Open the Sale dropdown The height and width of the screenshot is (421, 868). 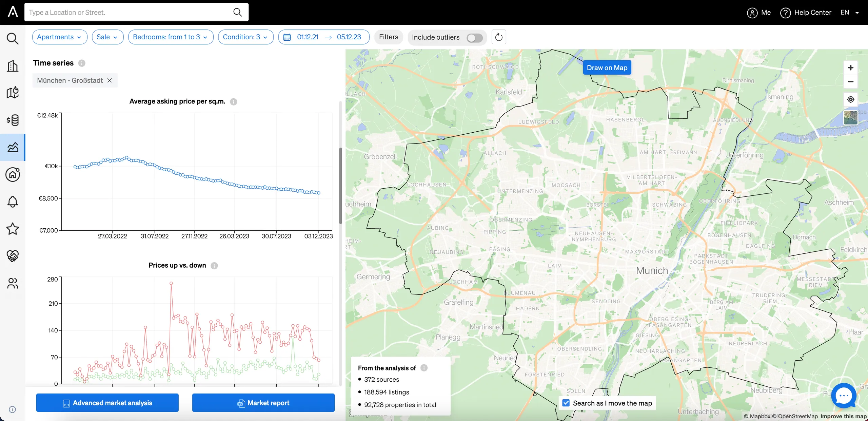click(x=107, y=37)
